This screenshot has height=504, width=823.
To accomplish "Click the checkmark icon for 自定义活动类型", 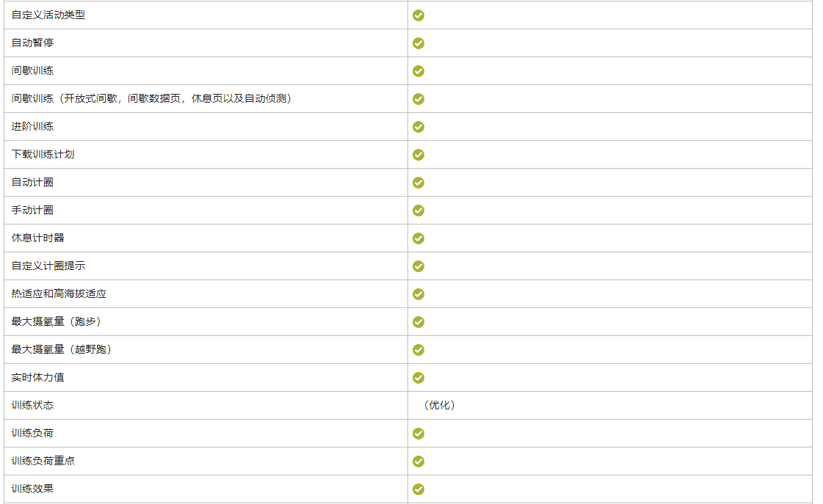I will coord(418,15).
